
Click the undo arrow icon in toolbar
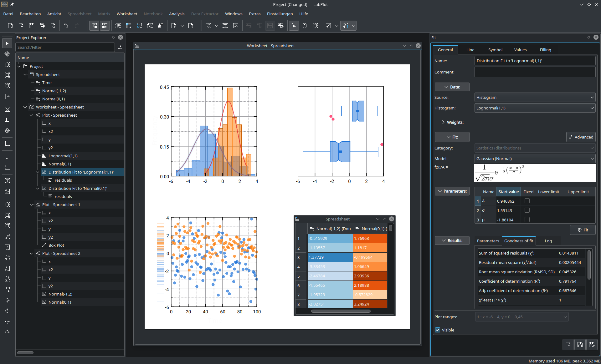tap(66, 27)
